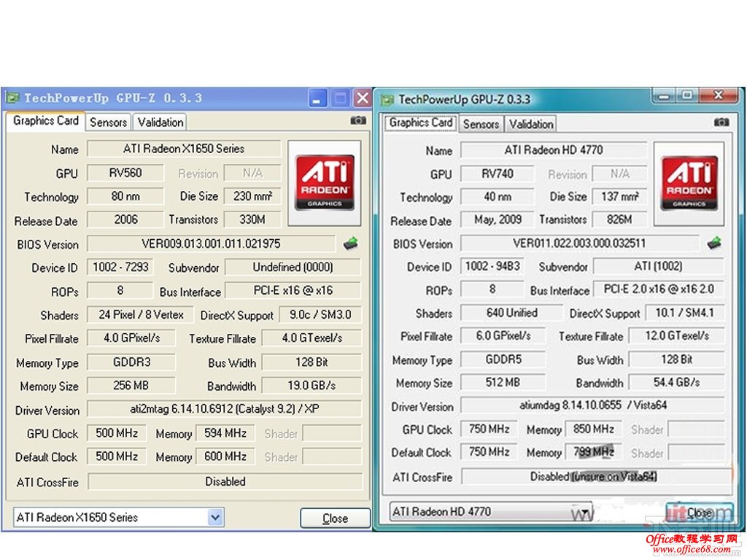Viewport: 747px width, 560px height.
Task: Click Bus Interface value PCI-E x16 @ x16
Action: point(293,290)
